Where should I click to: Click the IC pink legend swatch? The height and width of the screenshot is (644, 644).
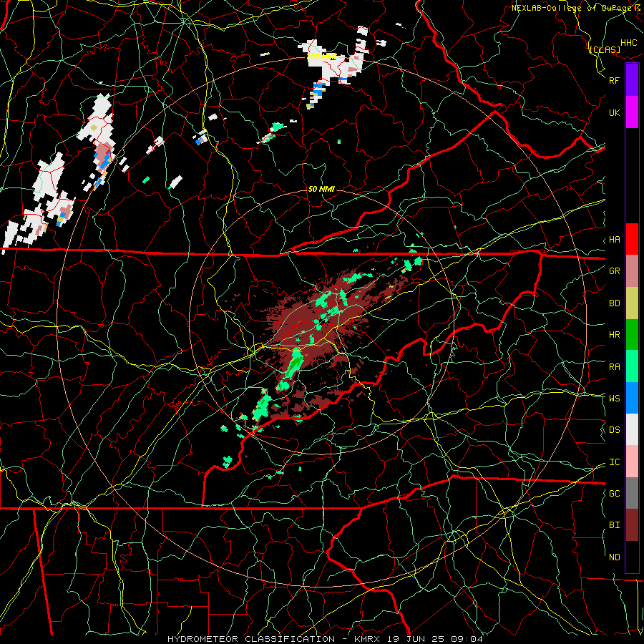pos(632,462)
